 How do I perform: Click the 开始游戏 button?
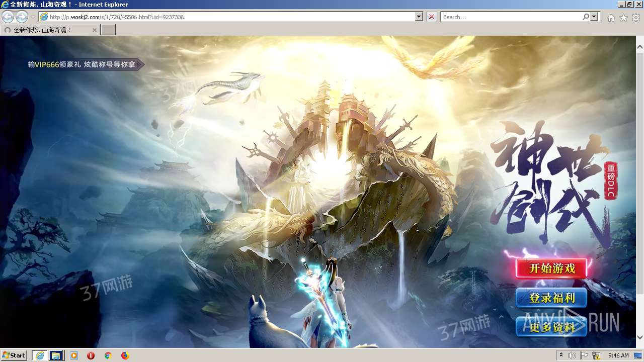552,268
